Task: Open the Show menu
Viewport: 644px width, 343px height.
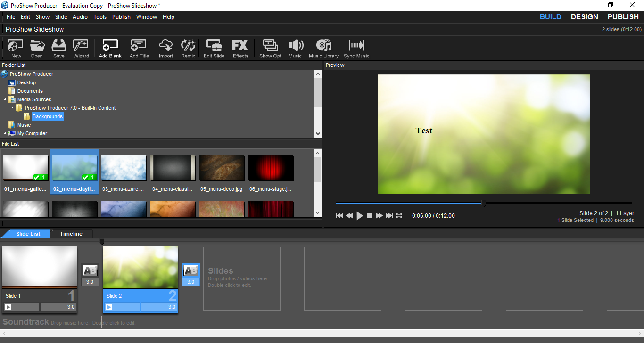Action: [42, 17]
